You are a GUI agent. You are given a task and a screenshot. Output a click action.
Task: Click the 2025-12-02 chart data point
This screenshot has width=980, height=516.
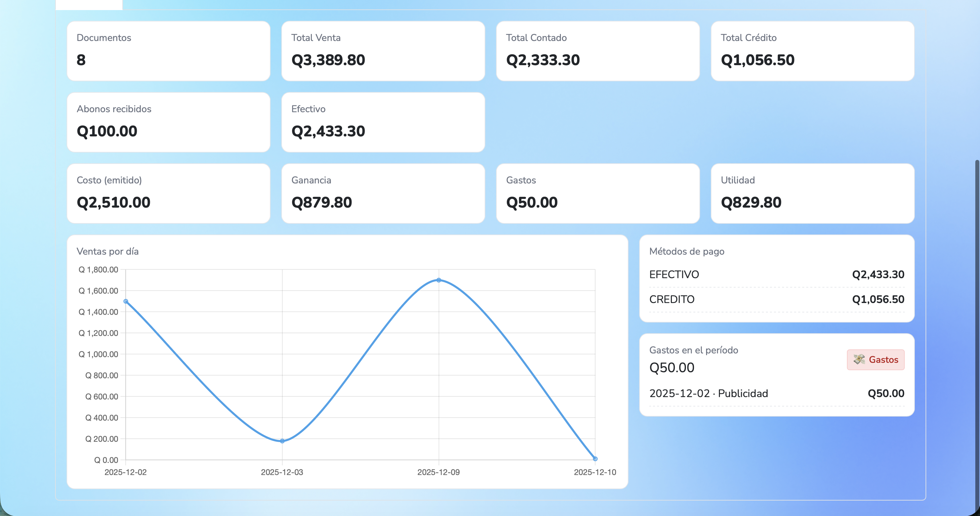126,301
